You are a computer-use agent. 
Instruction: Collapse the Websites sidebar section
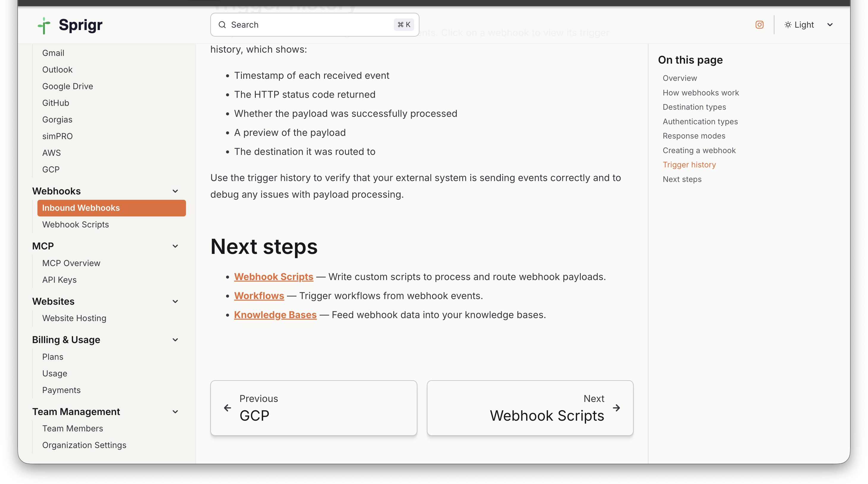point(175,301)
